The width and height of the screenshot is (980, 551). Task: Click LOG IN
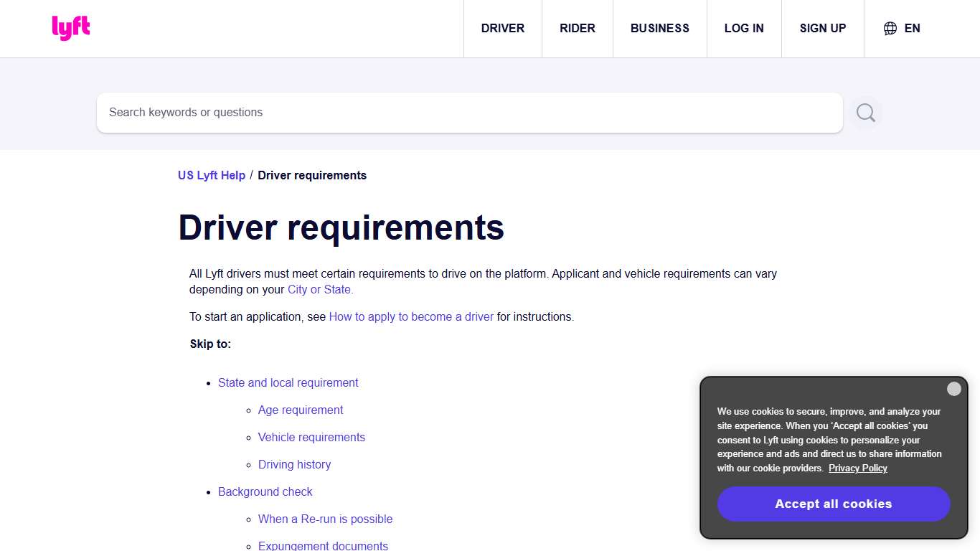(x=744, y=28)
